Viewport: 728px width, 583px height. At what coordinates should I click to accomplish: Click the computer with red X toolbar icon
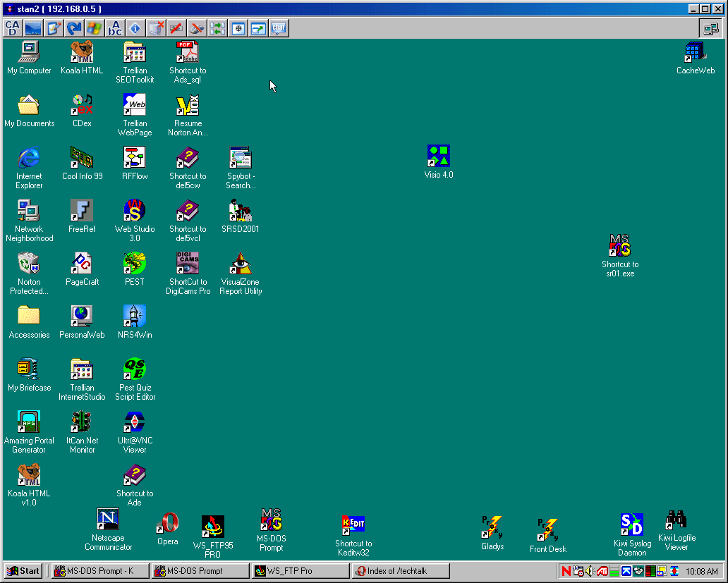tap(156, 28)
